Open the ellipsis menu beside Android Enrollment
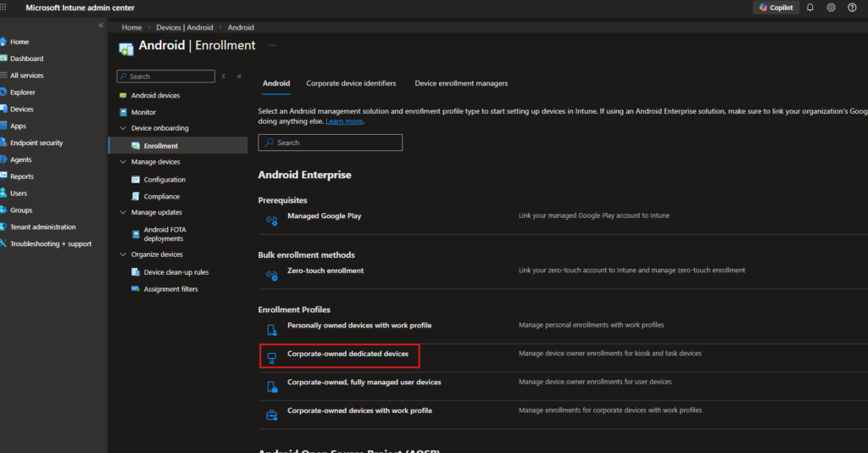 272,45
